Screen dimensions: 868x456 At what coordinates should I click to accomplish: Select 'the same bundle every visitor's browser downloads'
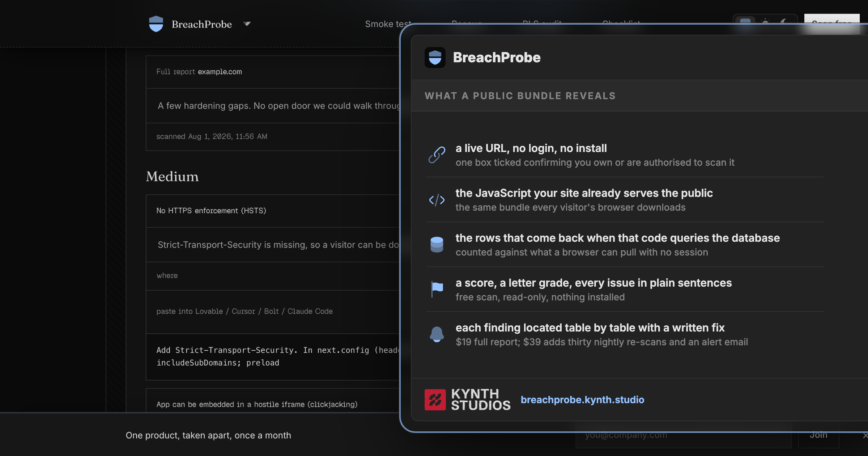click(570, 207)
